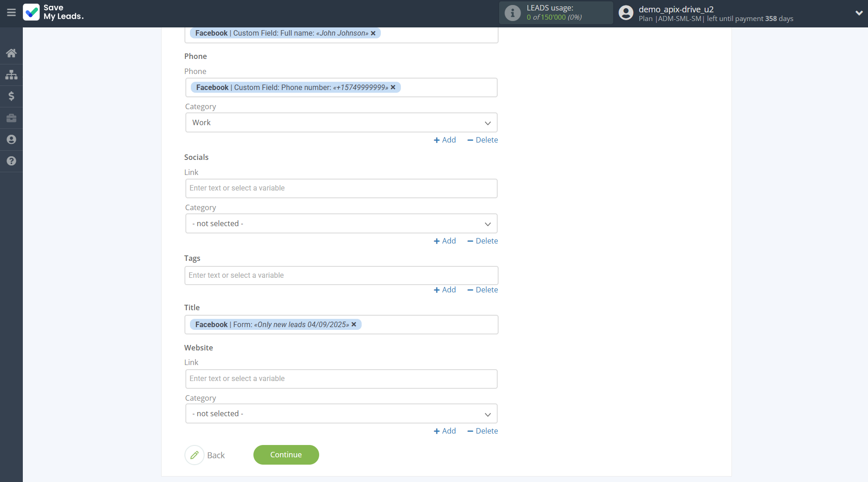Remove the Form variable tag from Title
Screen dimensions: 868x482
354,324
